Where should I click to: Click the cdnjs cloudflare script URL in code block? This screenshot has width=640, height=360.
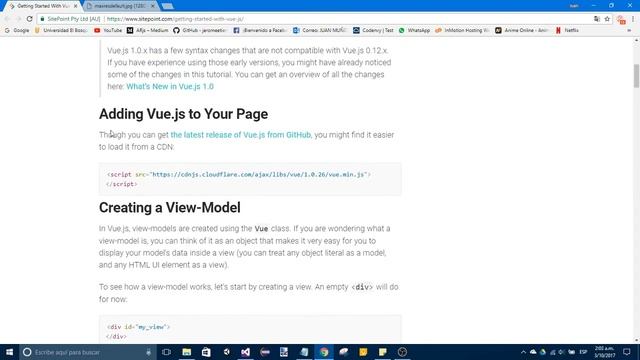259,174
